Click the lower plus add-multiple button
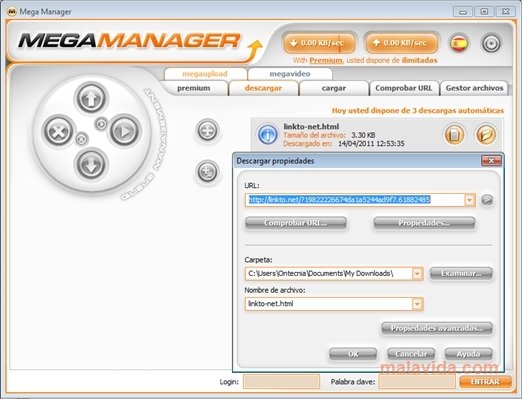The height and width of the screenshot is (399, 522). (207, 172)
